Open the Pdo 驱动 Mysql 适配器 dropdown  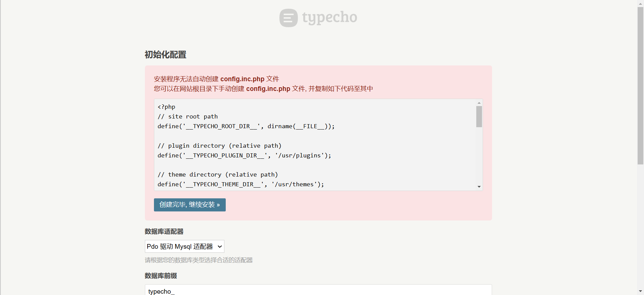184,246
